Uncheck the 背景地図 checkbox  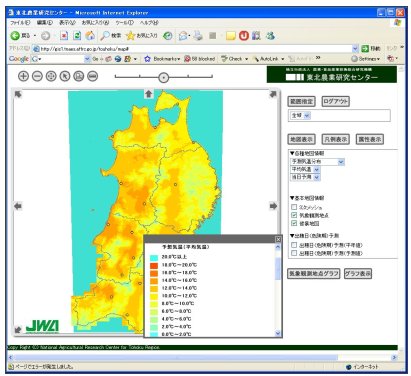pos(294,223)
